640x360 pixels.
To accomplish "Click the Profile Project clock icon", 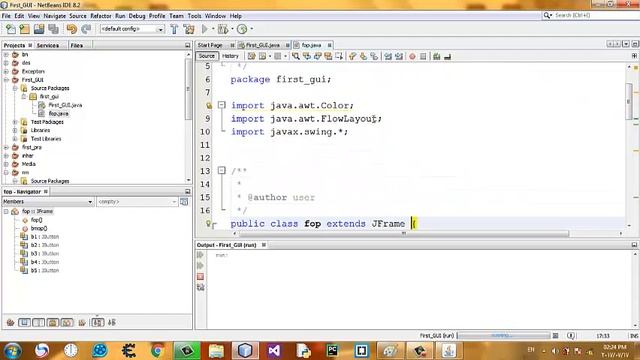I will click(242, 29).
